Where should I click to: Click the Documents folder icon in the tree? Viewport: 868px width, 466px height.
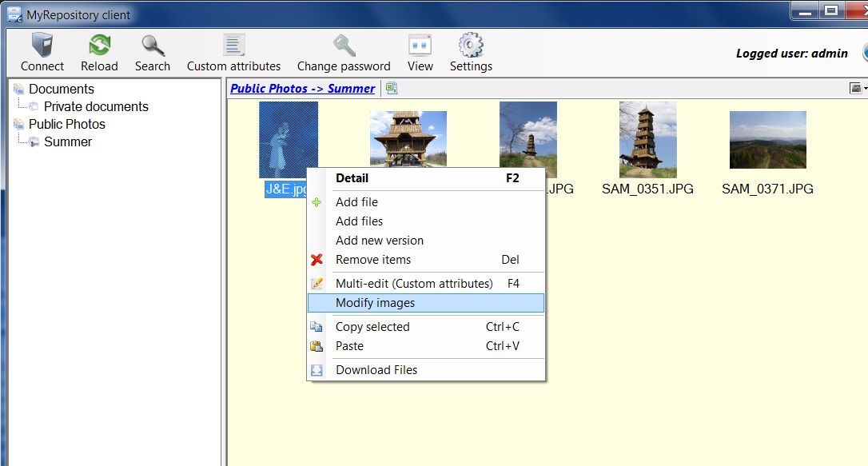(19, 89)
